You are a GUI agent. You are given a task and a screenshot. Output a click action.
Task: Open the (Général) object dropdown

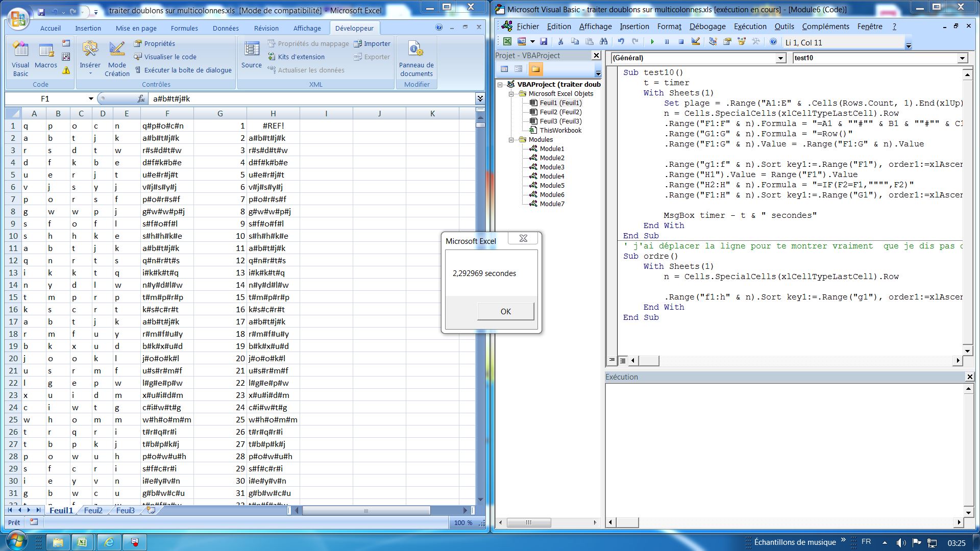(x=780, y=58)
